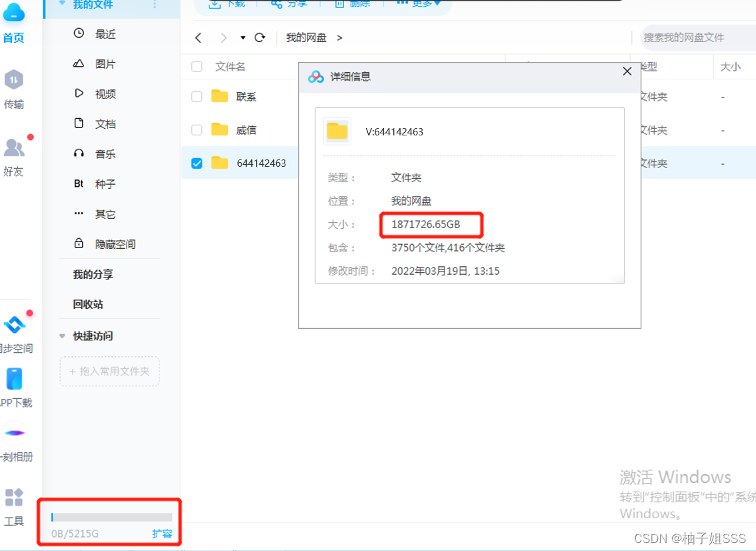This screenshot has width=756, height=551.
Task: Go forward with the right arrow
Action: 223,37
